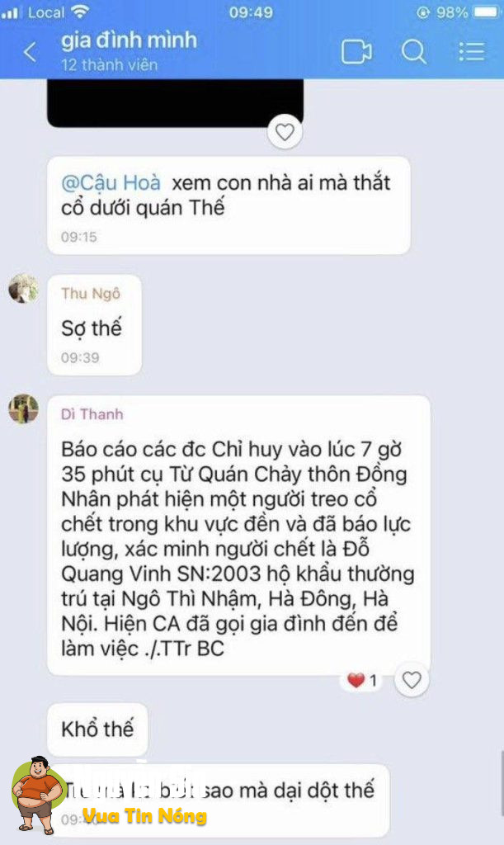Tap the @Cậu Hoà mention
Screen dimensions: 504x845
111,182
